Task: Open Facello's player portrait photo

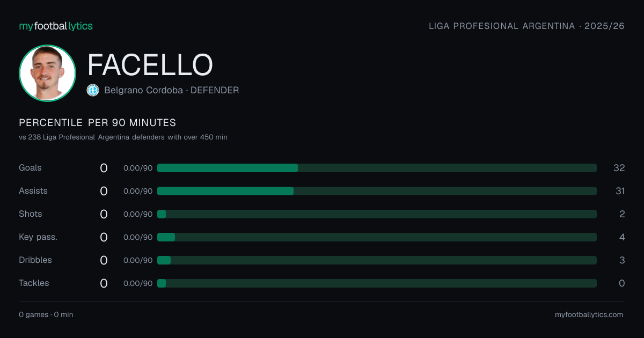Action: point(47,73)
